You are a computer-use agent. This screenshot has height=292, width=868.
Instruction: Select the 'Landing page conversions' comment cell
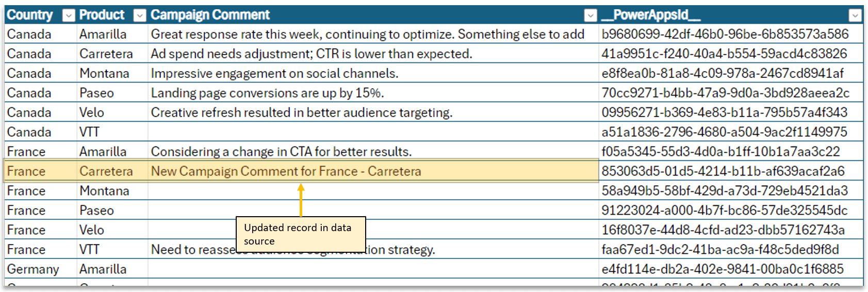point(267,93)
